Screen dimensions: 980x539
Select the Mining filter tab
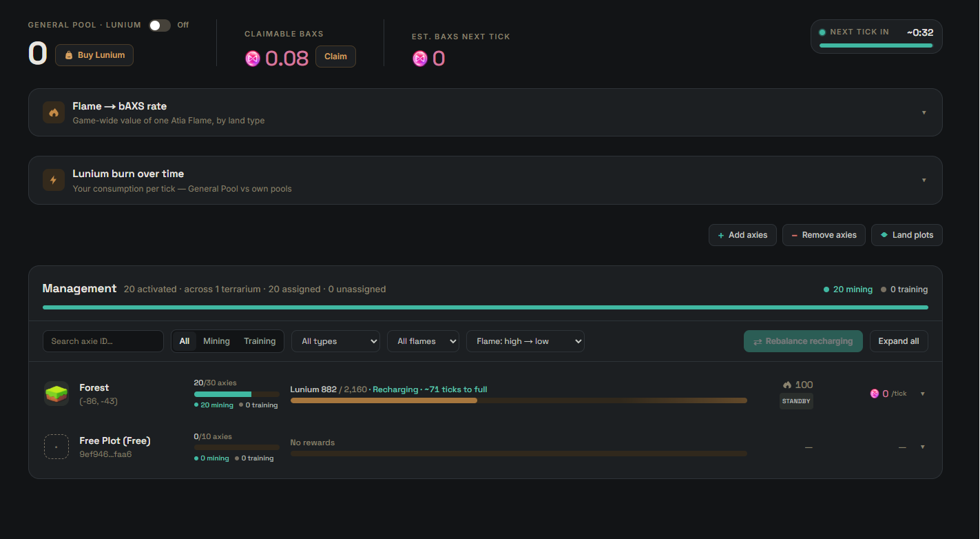(x=216, y=341)
